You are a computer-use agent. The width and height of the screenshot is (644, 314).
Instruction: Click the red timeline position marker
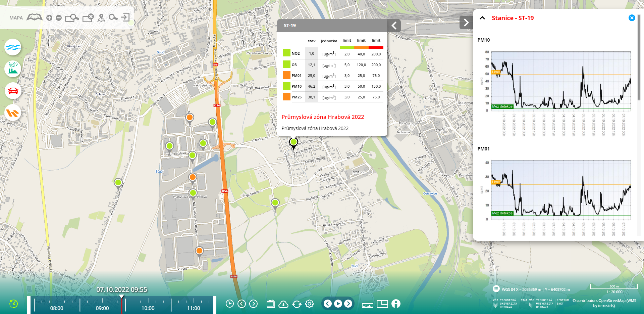pyautogui.click(x=122, y=304)
